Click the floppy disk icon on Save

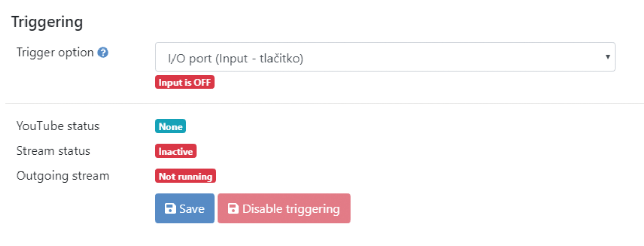170,209
